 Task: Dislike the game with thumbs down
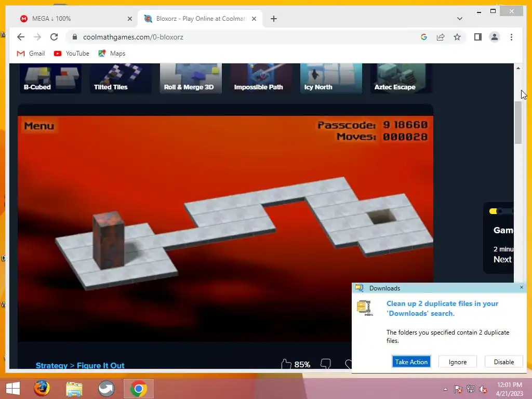326,364
